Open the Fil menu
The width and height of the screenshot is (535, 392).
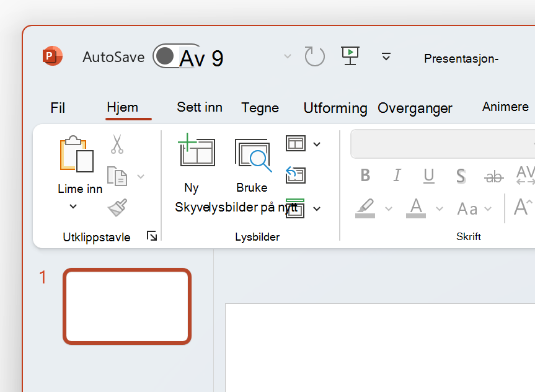[x=58, y=108]
